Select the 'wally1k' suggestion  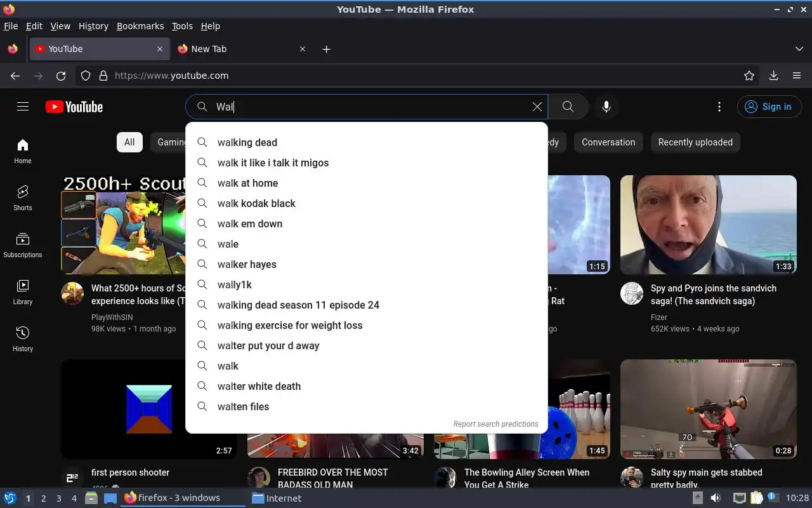[367, 284]
